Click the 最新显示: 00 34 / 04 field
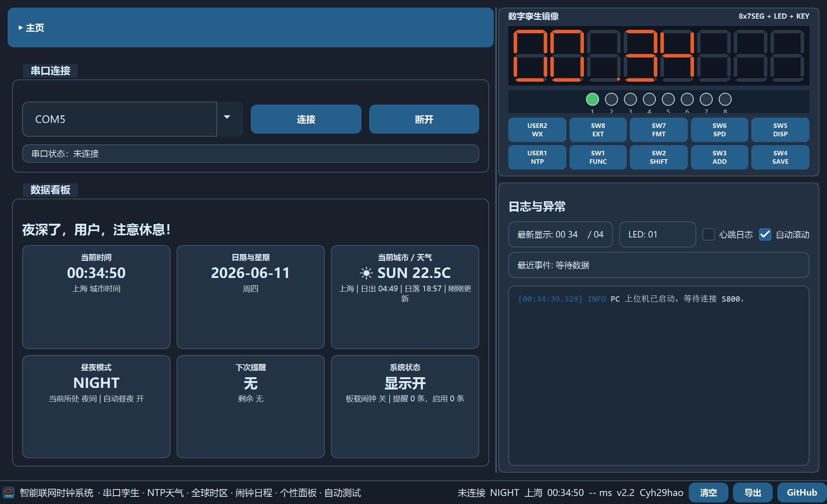 [x=561, y=234]
